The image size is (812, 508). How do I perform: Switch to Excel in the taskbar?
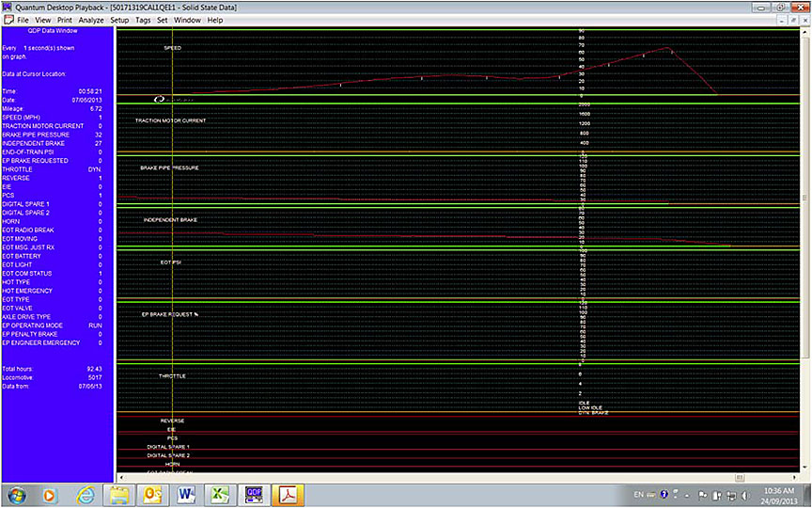(x=218, y=494)
